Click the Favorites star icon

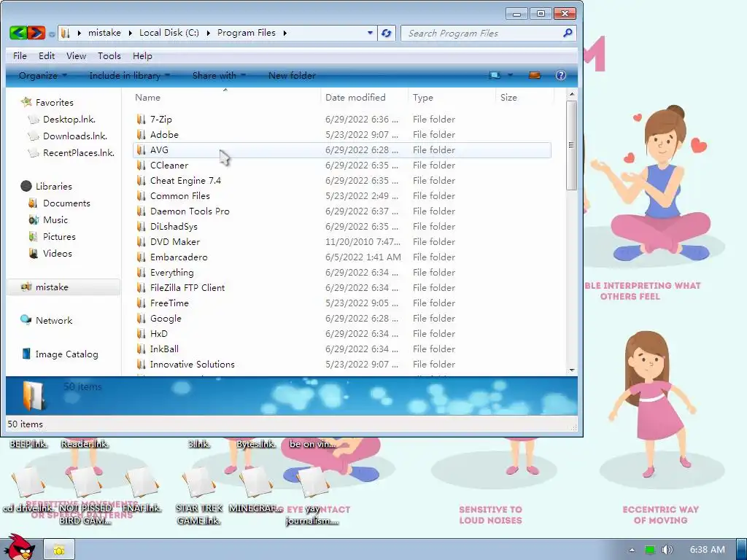coord(26,102)
